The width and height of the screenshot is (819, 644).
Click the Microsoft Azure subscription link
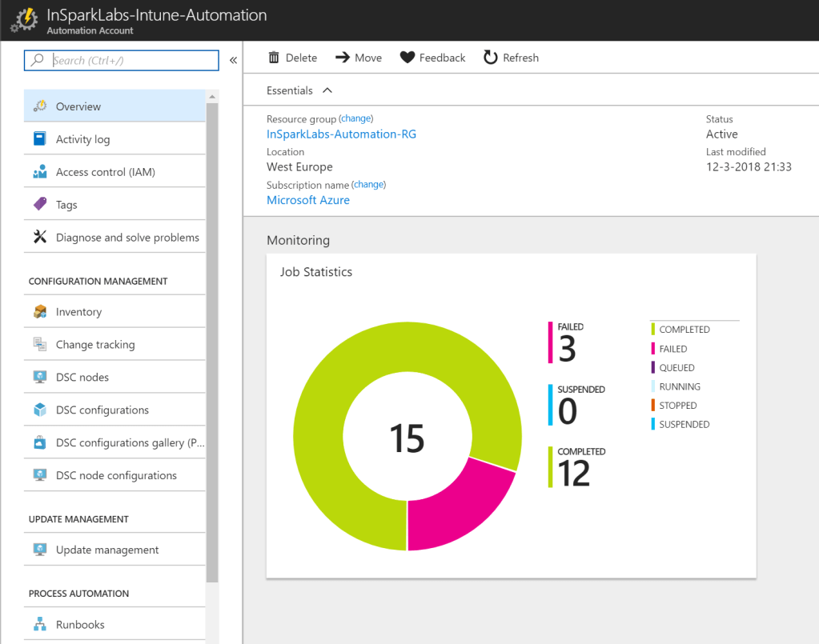tap(308, 200)
